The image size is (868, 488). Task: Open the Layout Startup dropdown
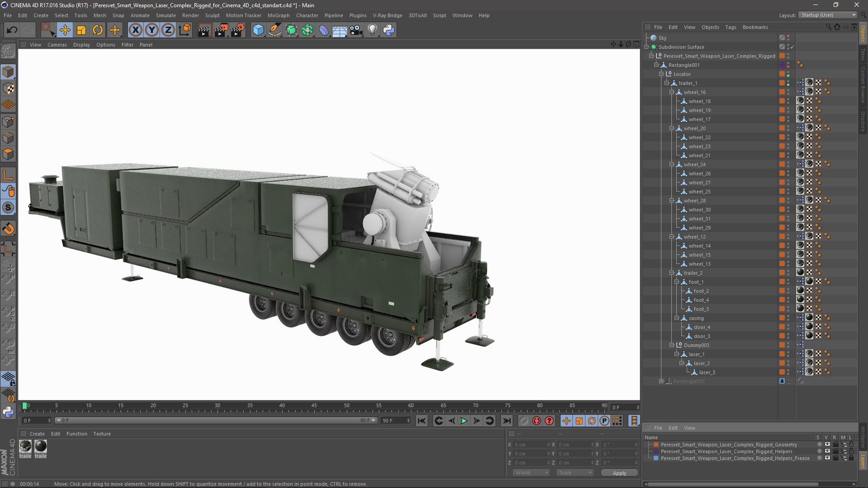[828, 15]
